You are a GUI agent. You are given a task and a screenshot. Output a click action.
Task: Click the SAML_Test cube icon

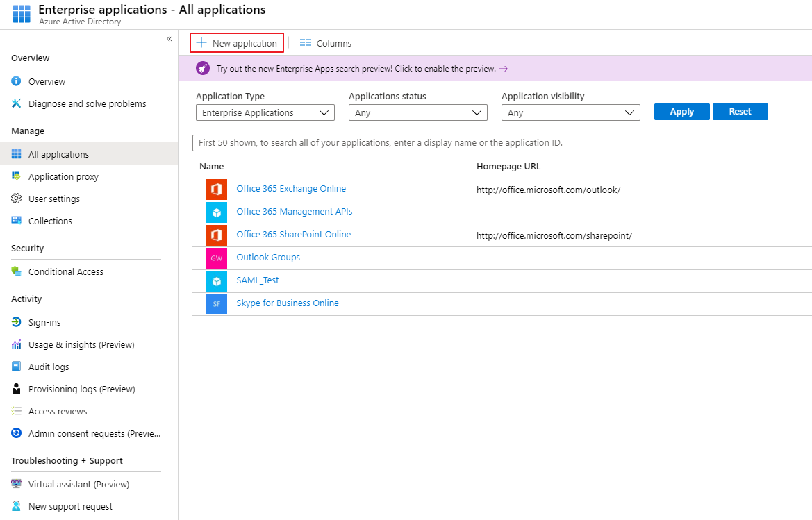(x=217, y=280)
